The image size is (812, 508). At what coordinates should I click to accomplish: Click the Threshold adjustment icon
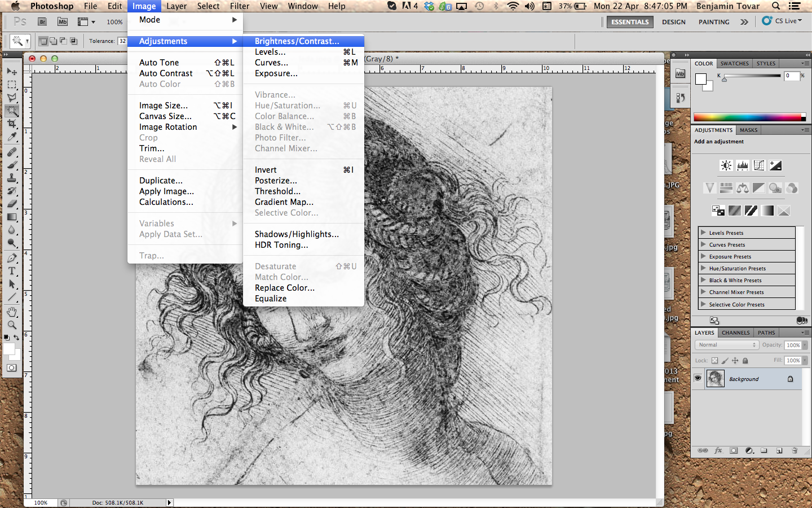(751, 211)
